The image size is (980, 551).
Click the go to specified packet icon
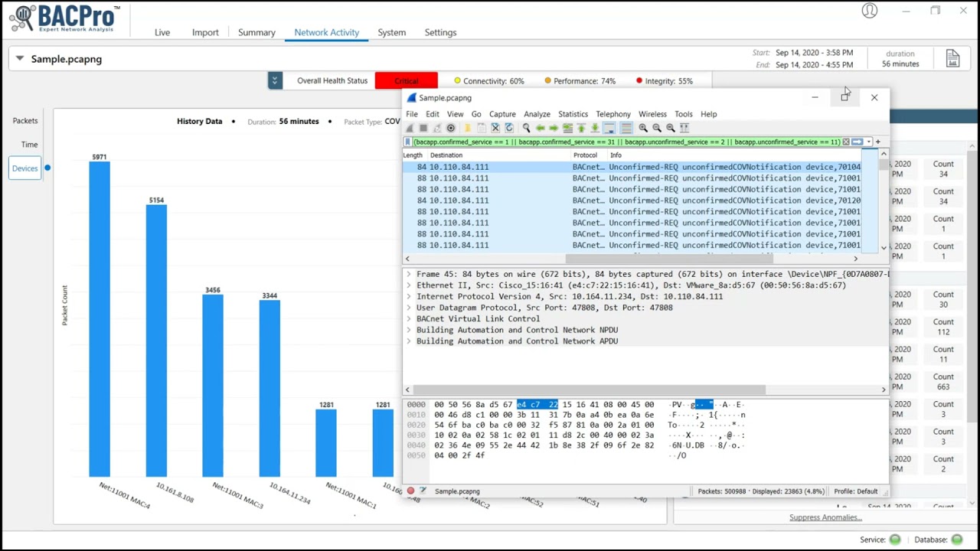568,128
